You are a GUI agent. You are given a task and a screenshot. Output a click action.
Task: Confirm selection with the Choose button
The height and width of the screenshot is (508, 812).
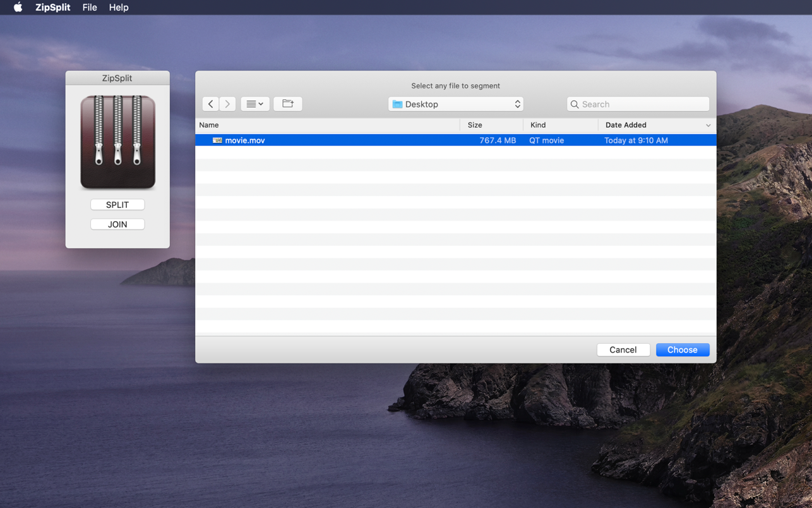pos(682,349)
